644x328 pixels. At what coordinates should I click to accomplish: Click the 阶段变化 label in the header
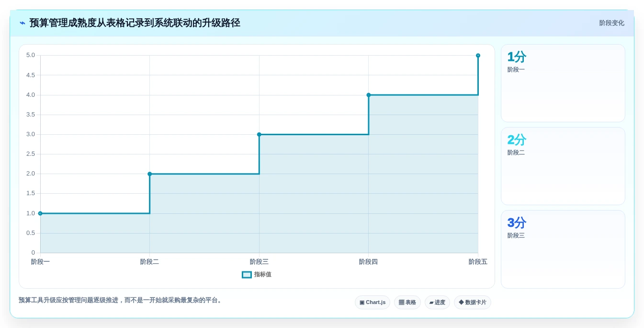click(611, 23)
